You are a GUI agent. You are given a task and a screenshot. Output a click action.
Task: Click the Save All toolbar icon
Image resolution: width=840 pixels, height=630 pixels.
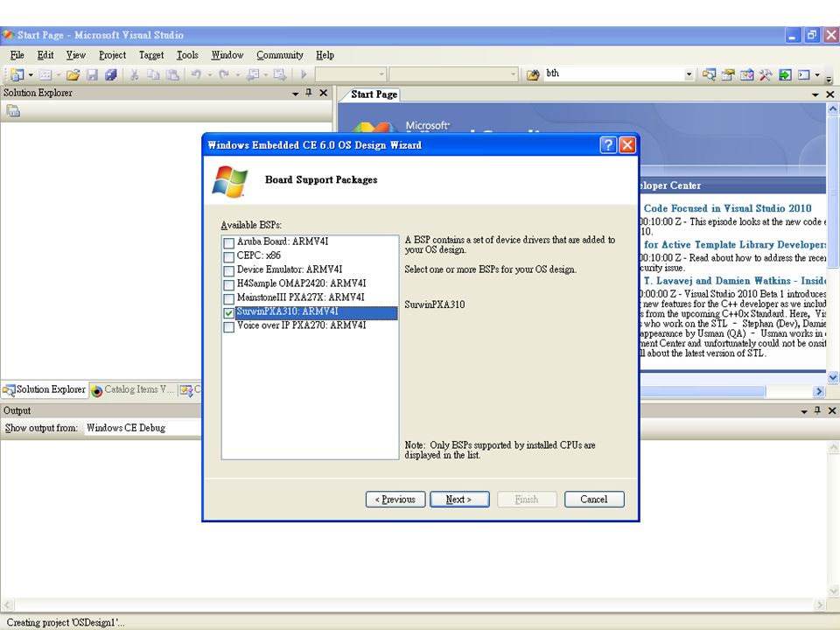pos(111,74)
